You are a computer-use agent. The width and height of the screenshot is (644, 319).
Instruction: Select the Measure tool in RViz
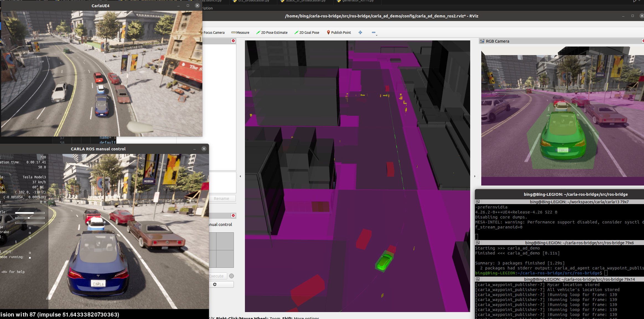click(x=240, y=32)
